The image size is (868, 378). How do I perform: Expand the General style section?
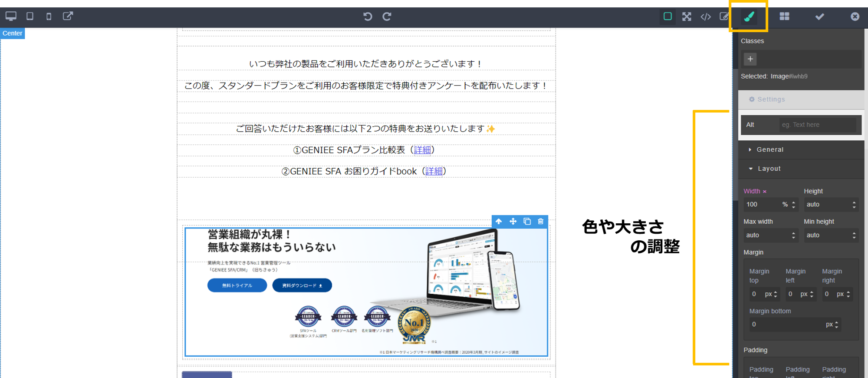(769, 149)
